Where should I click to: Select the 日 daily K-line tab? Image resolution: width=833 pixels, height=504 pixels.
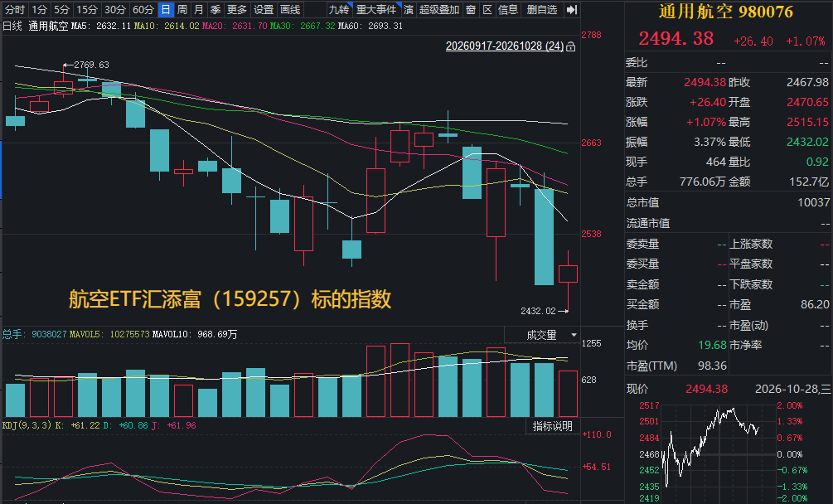tap(166, 10)
